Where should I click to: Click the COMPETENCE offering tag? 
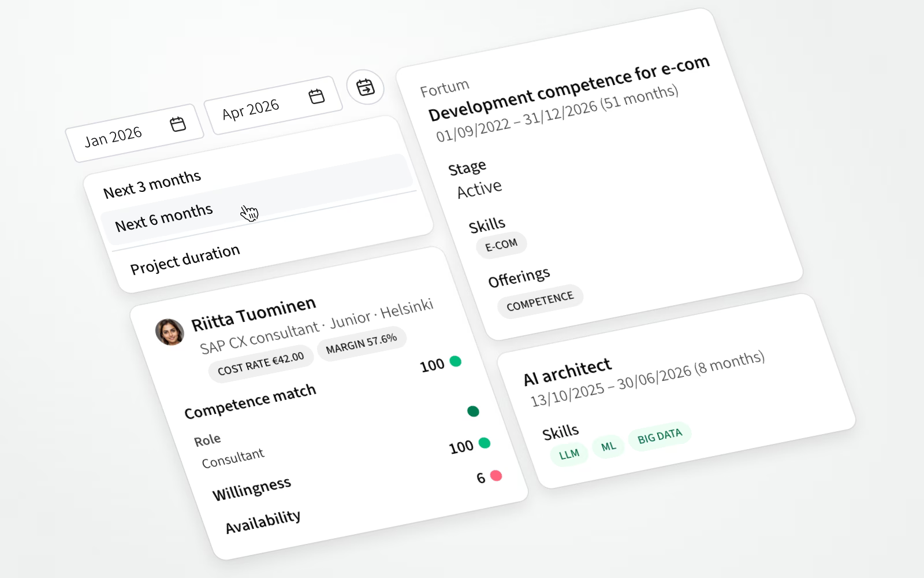click(540, 301)
